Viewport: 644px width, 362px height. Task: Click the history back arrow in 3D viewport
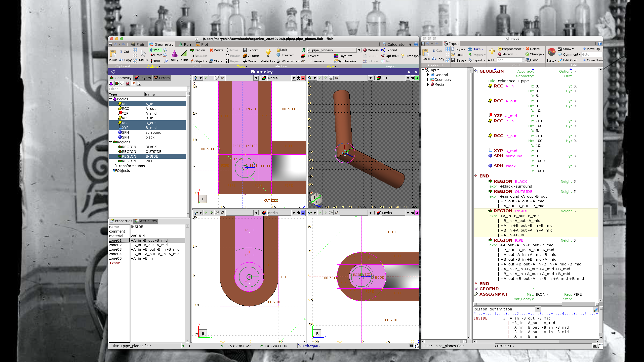[x=320, y=78]
